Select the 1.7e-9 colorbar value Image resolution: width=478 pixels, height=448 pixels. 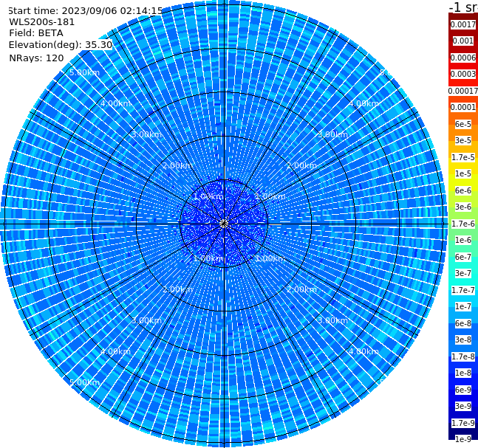[x=463, y=423]
